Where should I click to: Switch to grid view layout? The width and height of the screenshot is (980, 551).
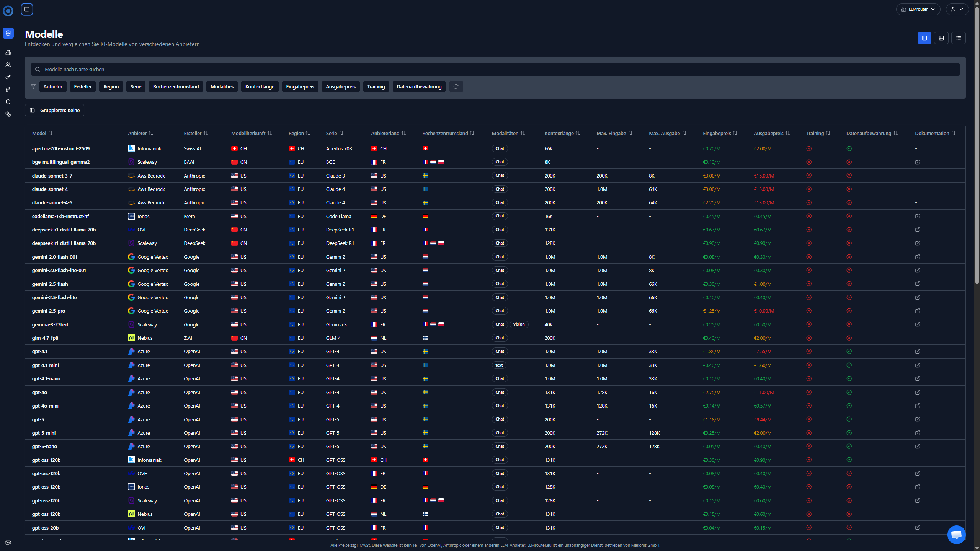point(941,38)
